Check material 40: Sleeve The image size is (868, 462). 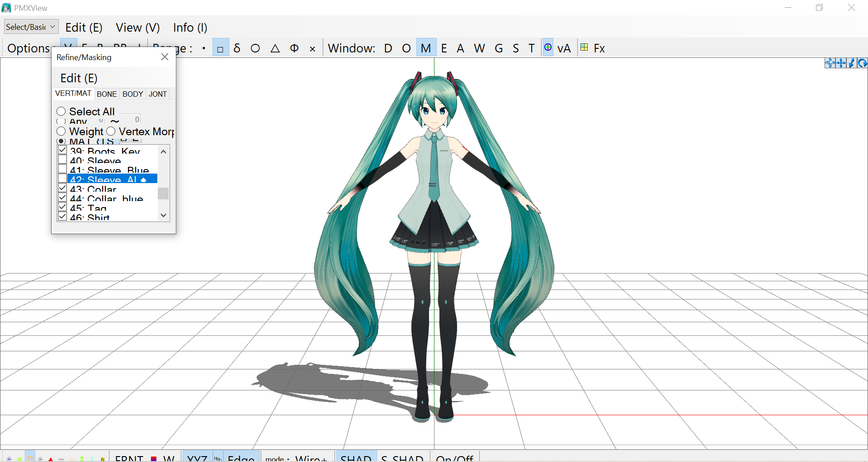(x=62, y=159)
